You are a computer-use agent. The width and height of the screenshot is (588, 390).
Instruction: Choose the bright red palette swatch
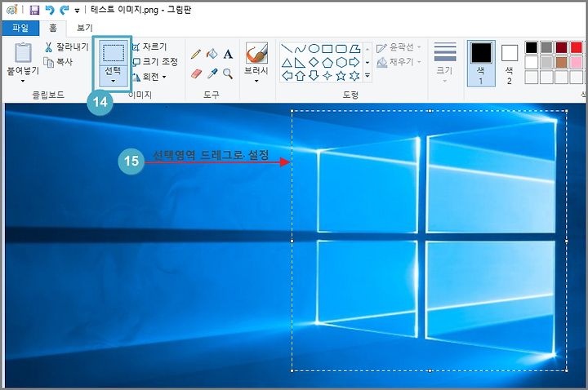tap(577, 47)
